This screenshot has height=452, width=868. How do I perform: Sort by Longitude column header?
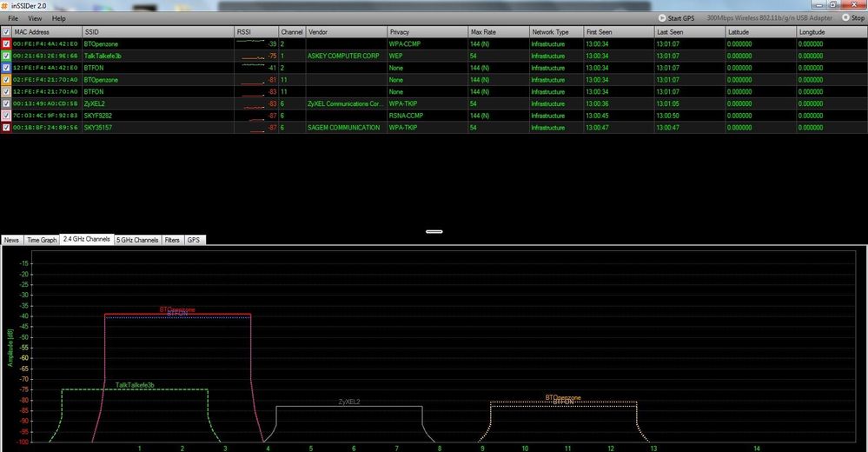click(832, 32)
